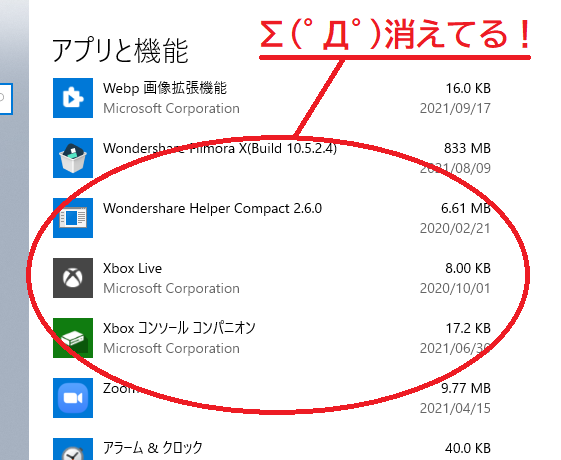Click Microsoft Corporation under Xbox Live
This screenshot has width=561, height=460.
click(x=171, y=288)
